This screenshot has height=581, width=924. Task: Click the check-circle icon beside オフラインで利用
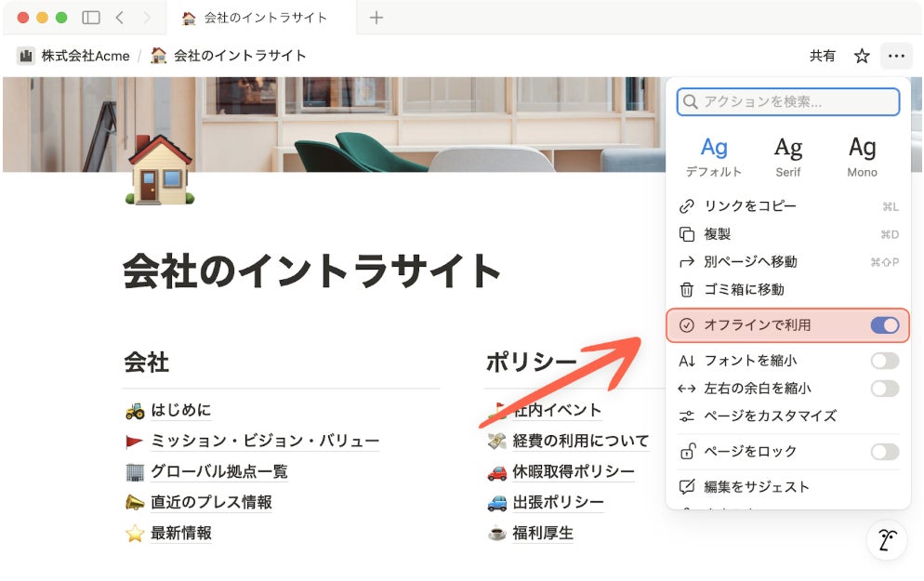pyautogui.click(x=687, y=324)
